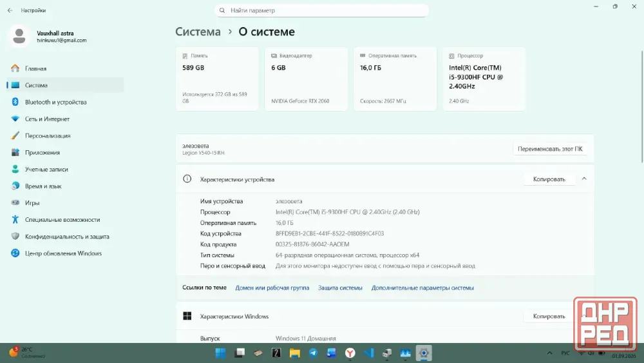Click Переименовать этот ПК button
This screenshot has height=363, width=644.
pos(550,149)
